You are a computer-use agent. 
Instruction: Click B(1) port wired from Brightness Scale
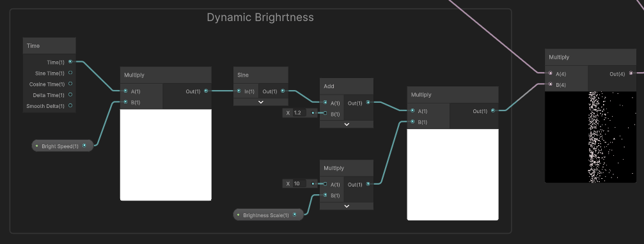pyautogui.click(x=326, y=195)
